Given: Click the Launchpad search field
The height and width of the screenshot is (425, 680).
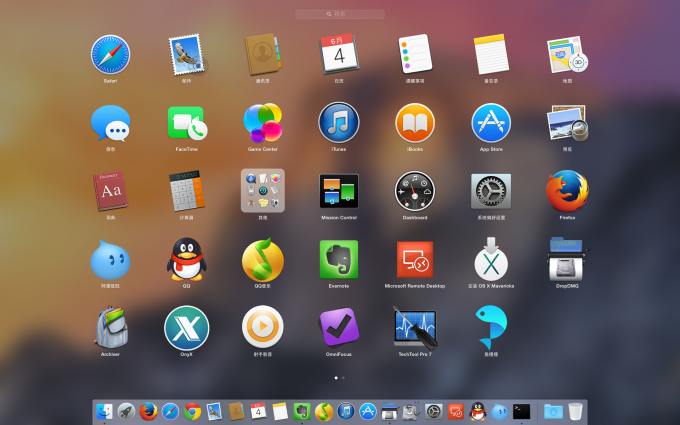Looking at the screenshot, I should pyautogui.click(x=340, y=14).
